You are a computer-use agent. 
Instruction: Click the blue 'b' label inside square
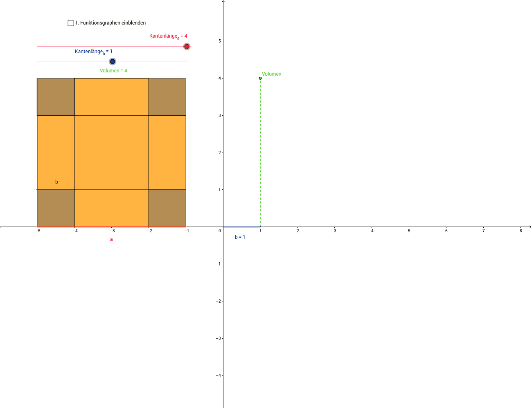pyautogui.click(x=56, y=182)
